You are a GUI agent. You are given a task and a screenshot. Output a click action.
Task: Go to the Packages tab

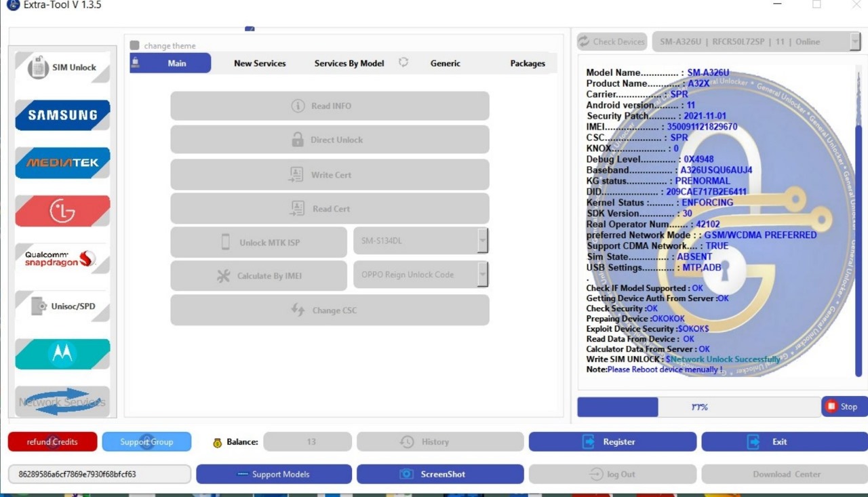(528, 63)
